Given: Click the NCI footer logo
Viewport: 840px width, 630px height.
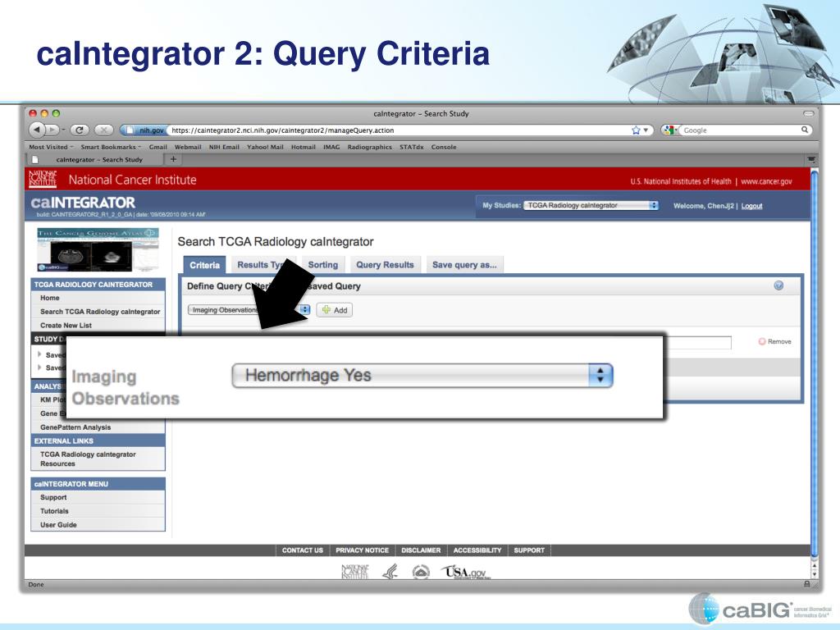Looking at the screenshot, I should tap(355, 572).
